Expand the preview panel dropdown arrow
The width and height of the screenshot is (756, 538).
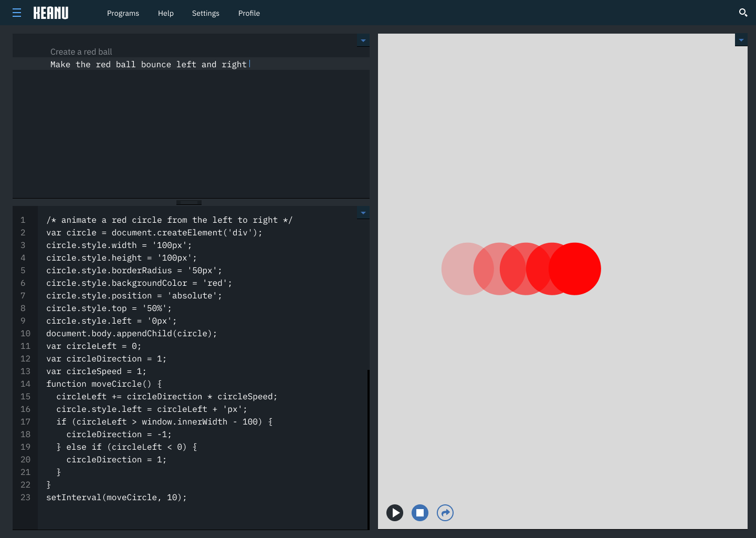pos(741,40)
